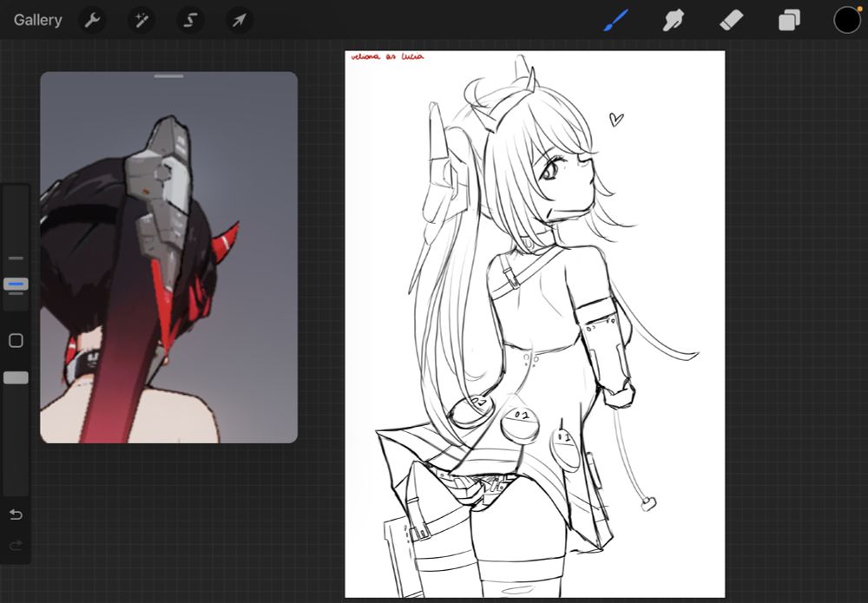Adjust the brush opacity slider handle
The width and height of the screenshot is (868, 603).
[16, 377]
